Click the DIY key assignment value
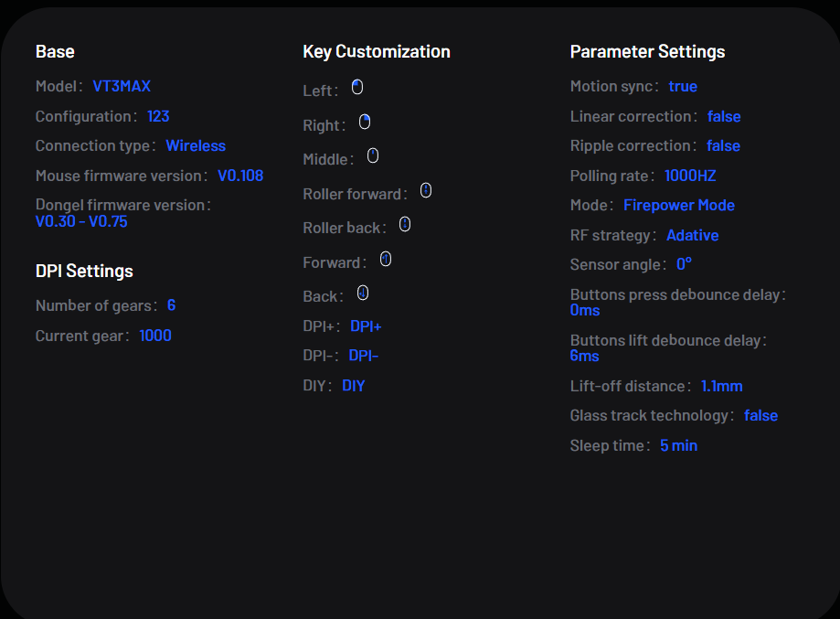Screen dimensions: 840x619 tap(354, 386)
